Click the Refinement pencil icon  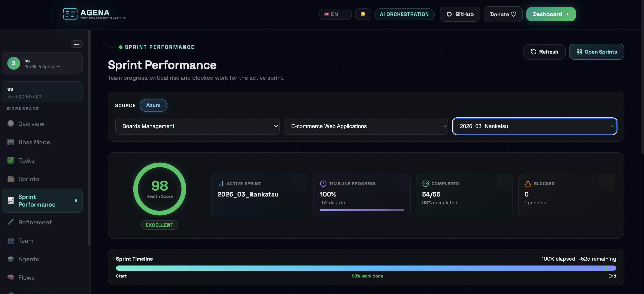(x=11, y=222)
